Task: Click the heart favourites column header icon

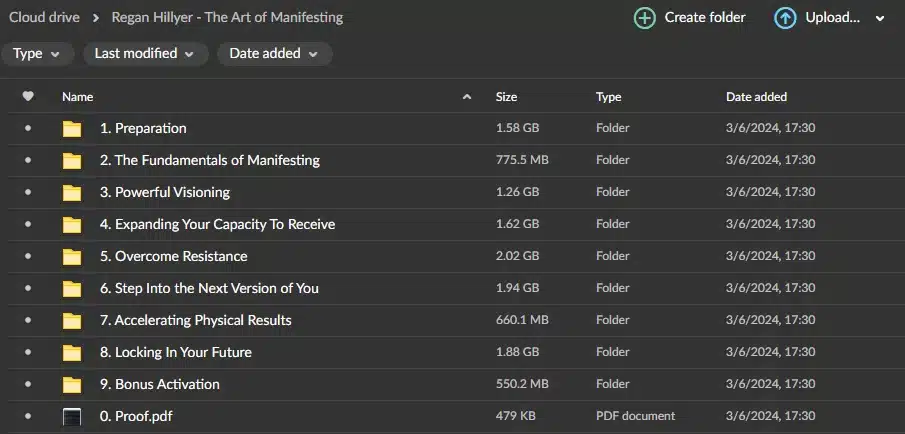Action: coord(28,97)
